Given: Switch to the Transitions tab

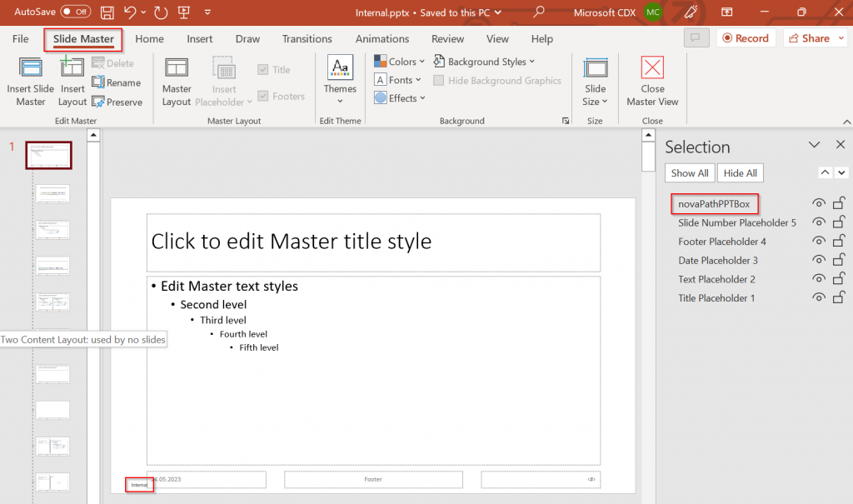Looking at the screenshot, I should pyautogui.click(x=307, y=38).
